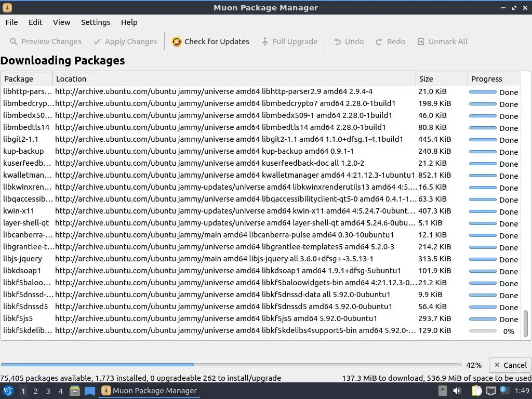Click the kup-backup row progress bar
Screen dimensions: 532x399
(483, 152)
